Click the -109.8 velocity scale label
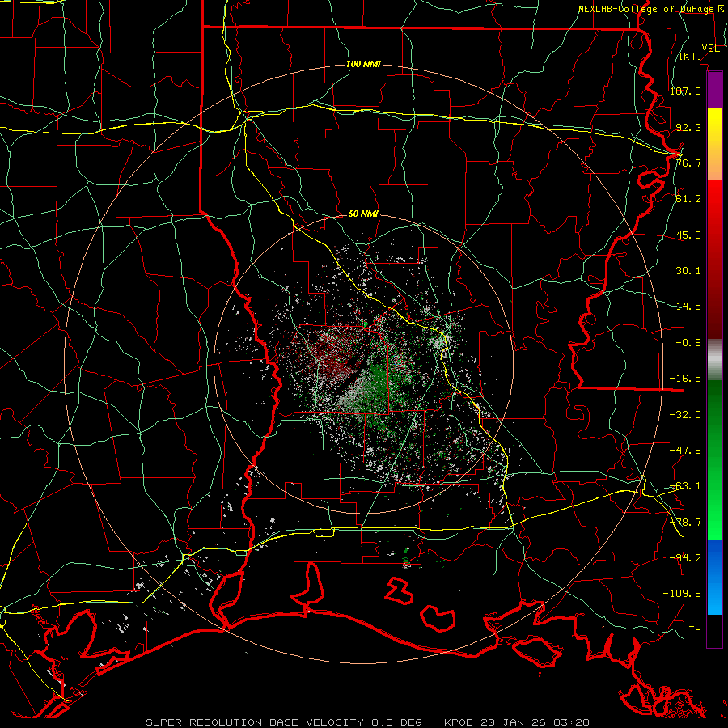Screen dimensions: 728x728 tap(682, 594)
